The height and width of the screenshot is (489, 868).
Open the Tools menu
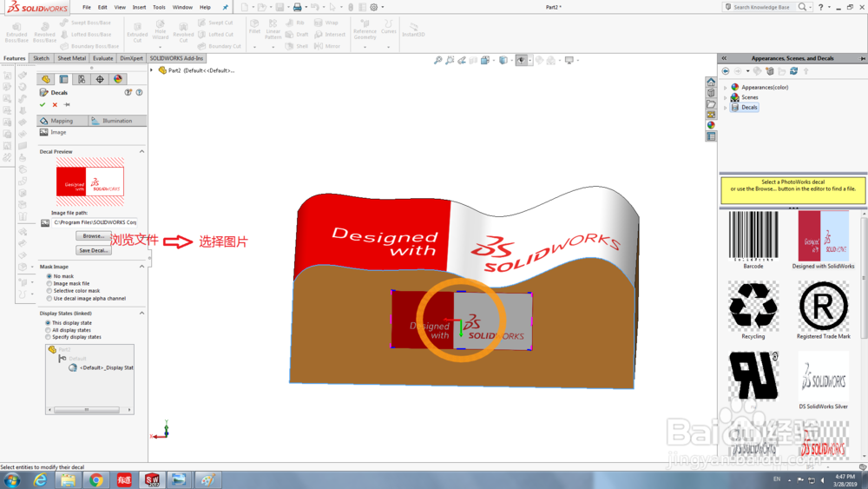point(159,7)
